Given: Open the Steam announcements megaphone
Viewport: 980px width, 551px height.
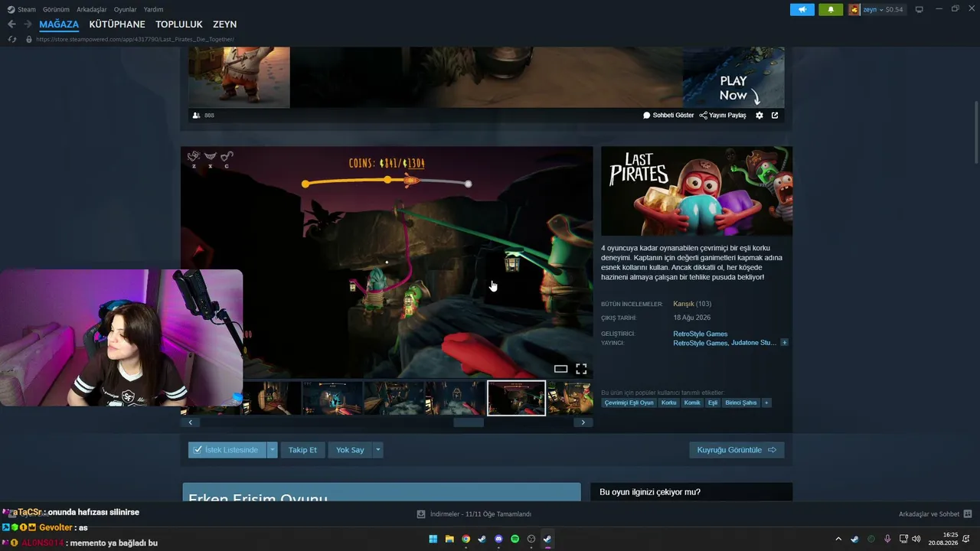Looking at the screenshot, I should coord(802,9).
